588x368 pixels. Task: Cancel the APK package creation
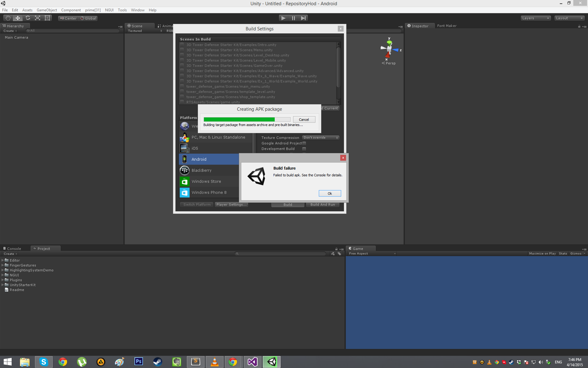(304, 120)
